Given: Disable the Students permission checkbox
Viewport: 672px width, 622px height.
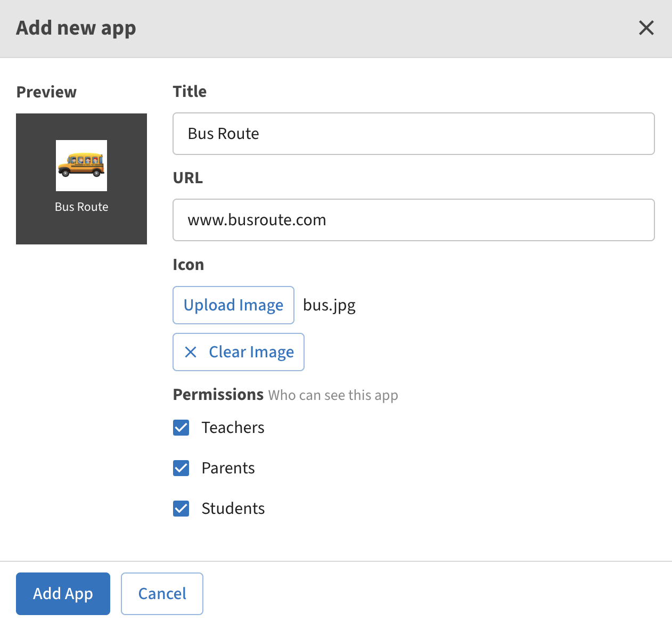Looking at the screenshot, I should [181, 509].
